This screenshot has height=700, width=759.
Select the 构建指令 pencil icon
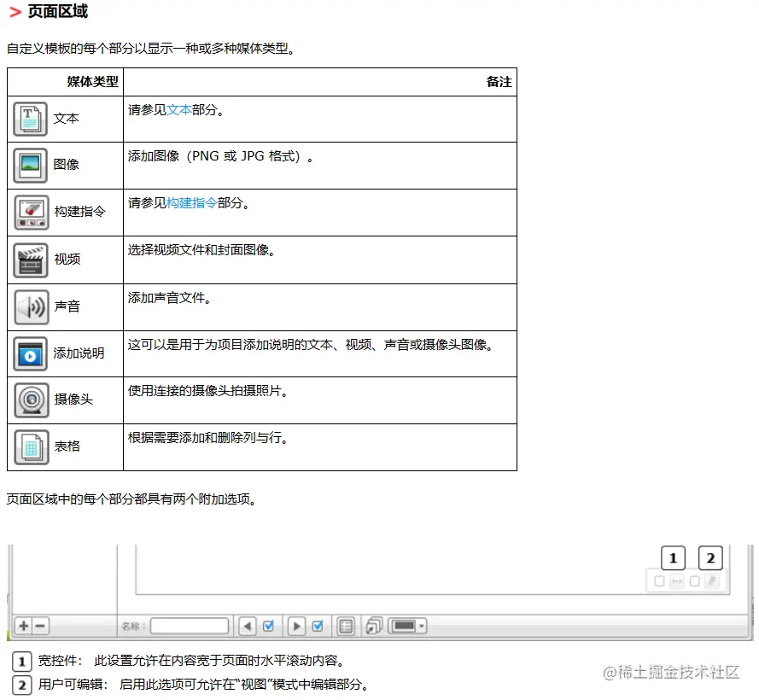pyautogui.click(x=31, y=212)
